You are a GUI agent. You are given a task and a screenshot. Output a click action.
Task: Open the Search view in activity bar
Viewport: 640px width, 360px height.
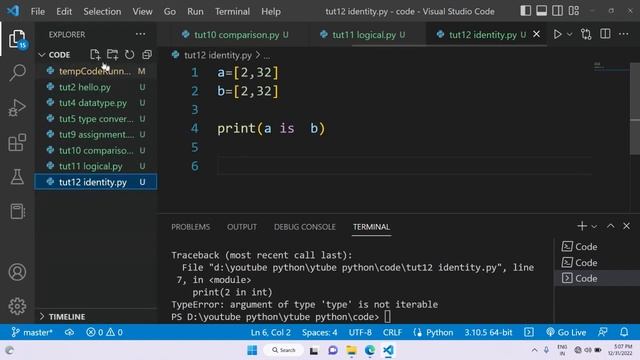point(17,73)
